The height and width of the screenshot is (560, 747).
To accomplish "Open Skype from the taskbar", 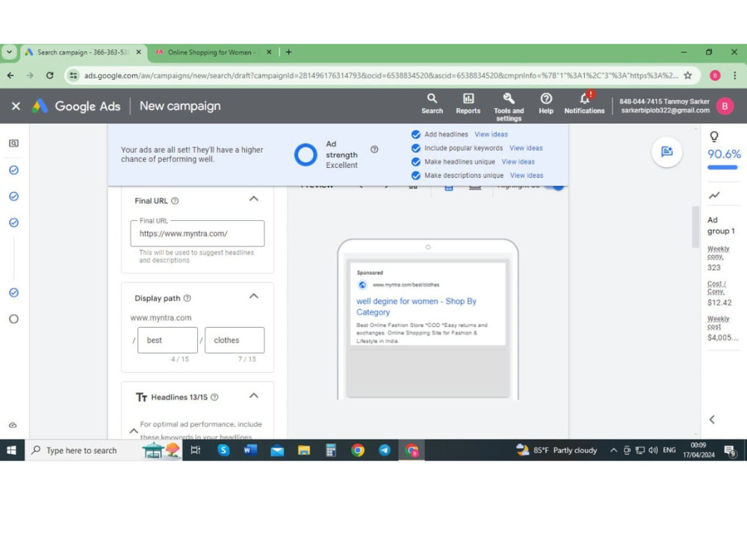I will (223, 450).
